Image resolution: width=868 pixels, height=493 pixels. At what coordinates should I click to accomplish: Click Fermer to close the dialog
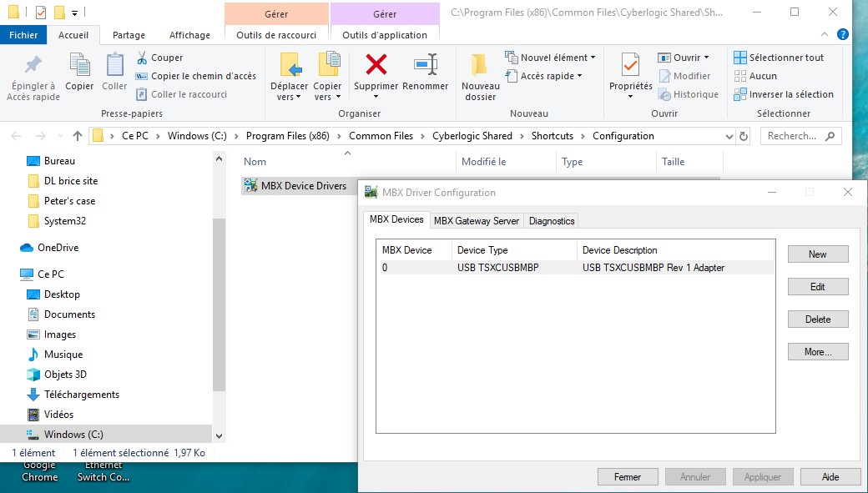tap(628, 477)
